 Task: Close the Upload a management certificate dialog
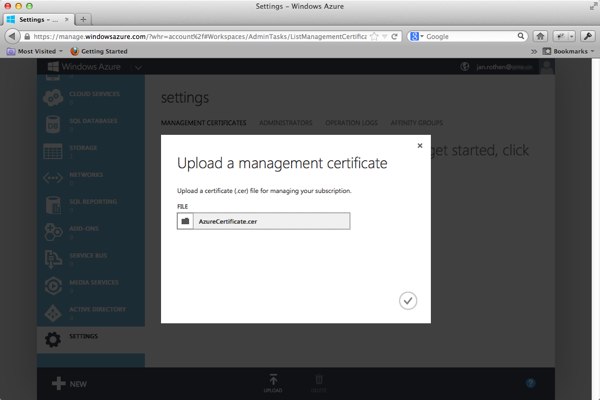(419, 145)
